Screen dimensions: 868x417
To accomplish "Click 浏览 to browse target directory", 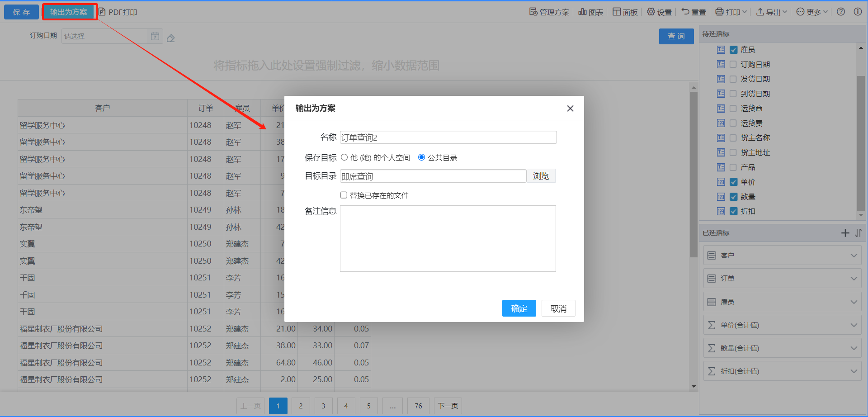I will [541, 176].
